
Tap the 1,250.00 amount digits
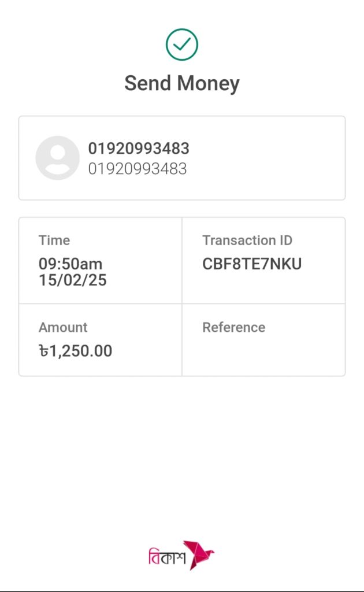point(81,351)
